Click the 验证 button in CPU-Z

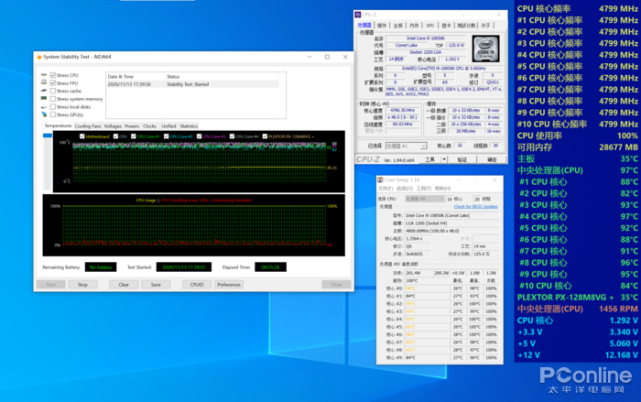click(462, 159)
